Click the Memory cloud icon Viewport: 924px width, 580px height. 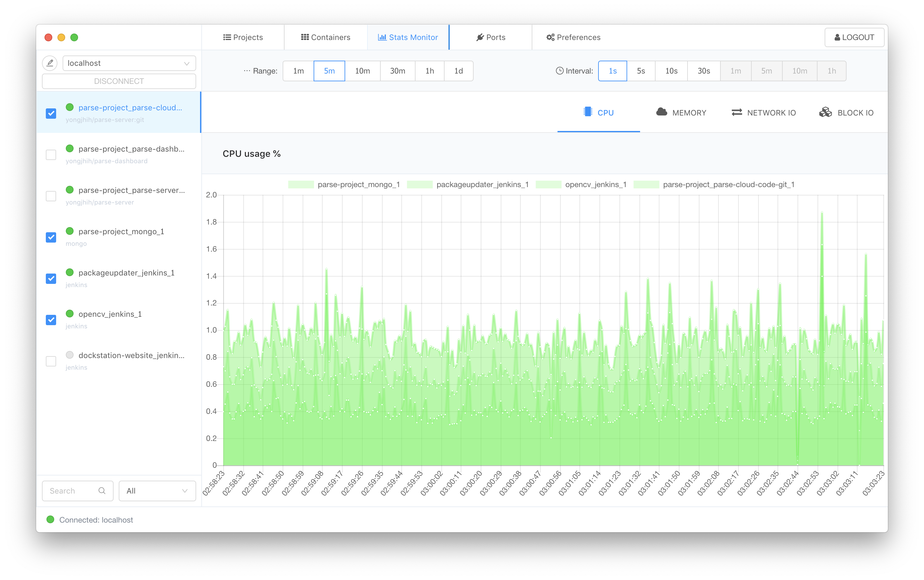click(661, 112)
